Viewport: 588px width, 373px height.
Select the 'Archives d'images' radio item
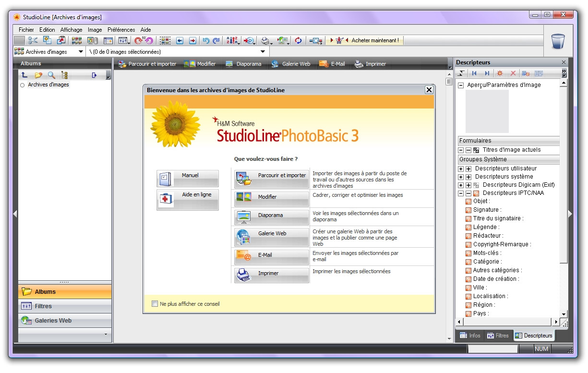(x=22, y=85)
